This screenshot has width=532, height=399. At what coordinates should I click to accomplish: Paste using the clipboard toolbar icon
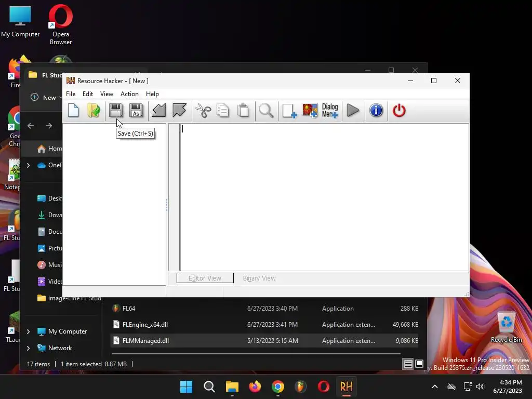pos(243,111)
